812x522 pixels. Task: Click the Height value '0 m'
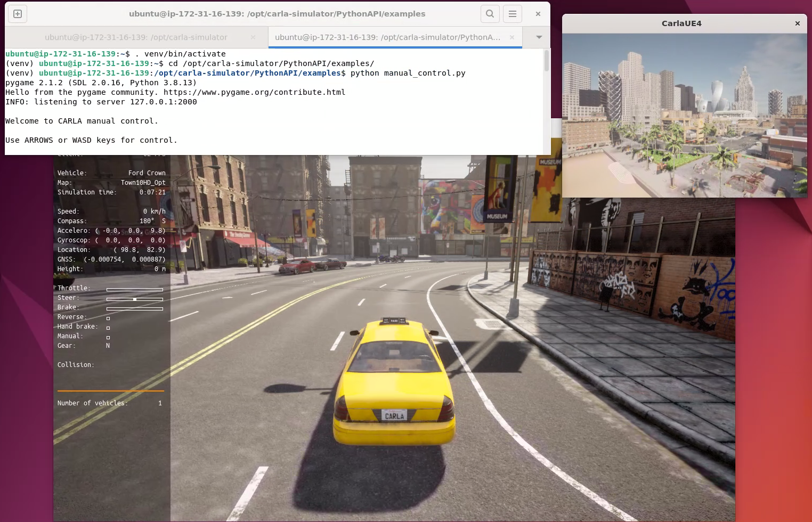[x=160, y=269]
